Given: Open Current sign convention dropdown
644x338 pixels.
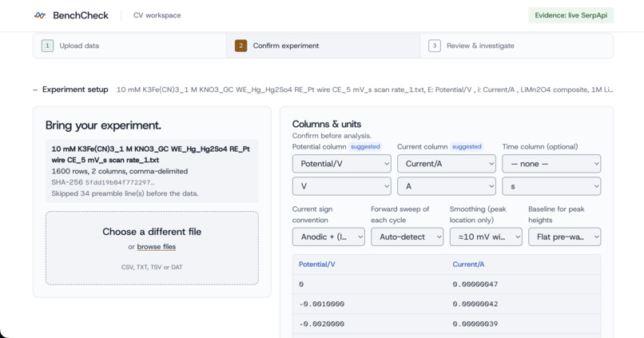Looking at the screenshot, I should tap(328, 237).
